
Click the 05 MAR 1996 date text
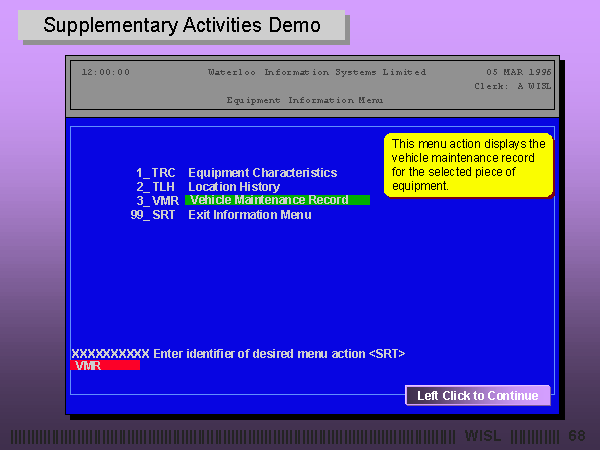pyautogui.click(x=518, y=72)
